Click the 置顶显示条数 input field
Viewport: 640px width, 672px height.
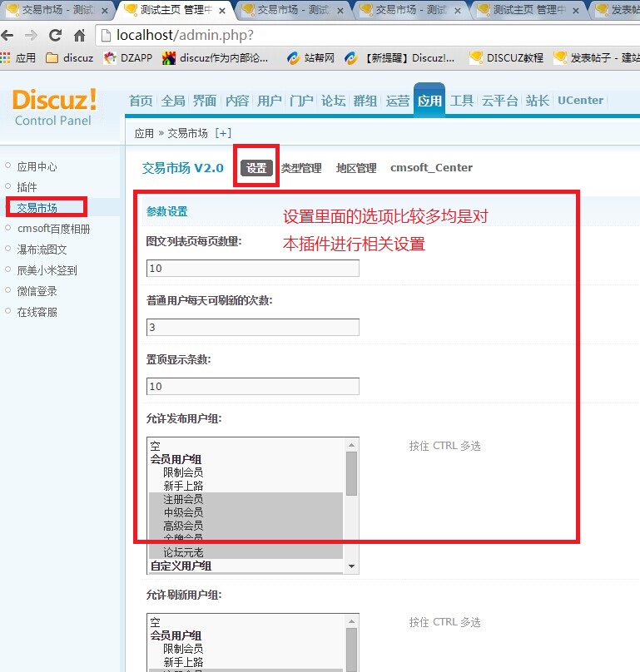tap(253, 387)
